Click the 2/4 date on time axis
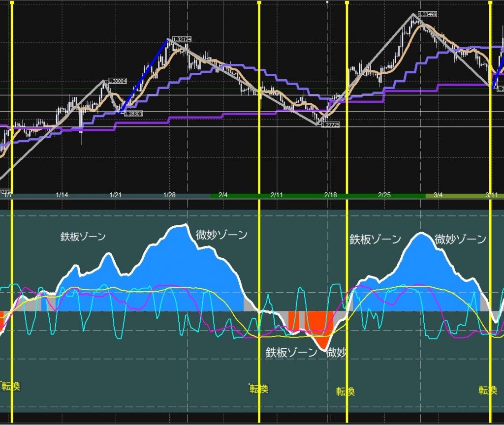The height and width of the screenshot is (425, 504). click(x=222, y=195)
